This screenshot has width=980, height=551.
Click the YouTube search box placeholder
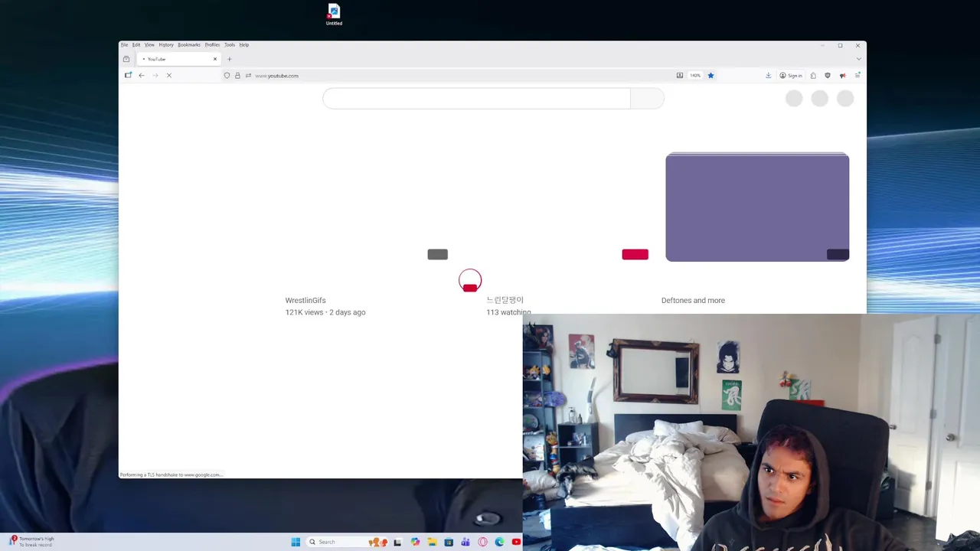[476, 98]
